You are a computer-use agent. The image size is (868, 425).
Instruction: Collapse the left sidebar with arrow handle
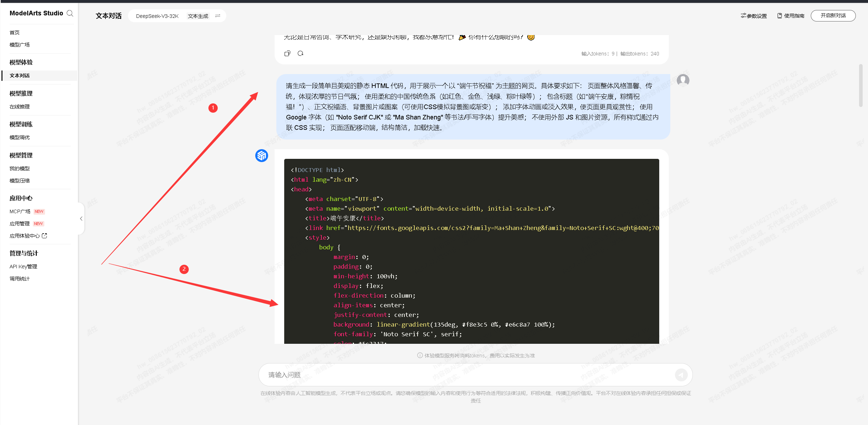coord(81,219)
